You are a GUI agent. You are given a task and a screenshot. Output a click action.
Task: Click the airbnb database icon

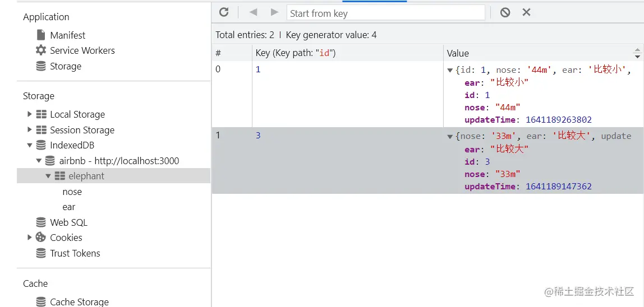pyautogui.click(x=50, y=161)
